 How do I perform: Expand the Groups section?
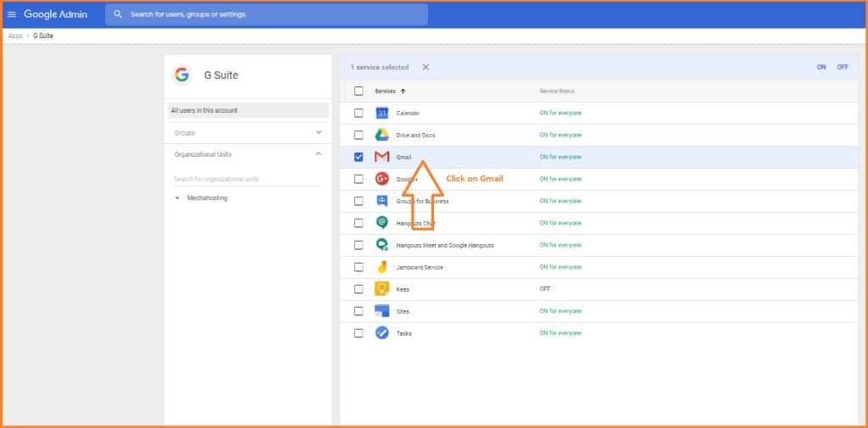coord(319,133)
